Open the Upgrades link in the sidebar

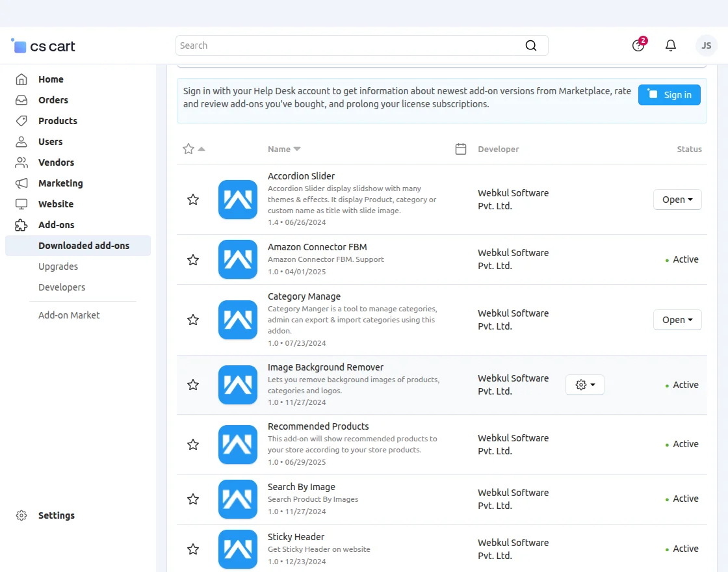[x=58, y=266]
